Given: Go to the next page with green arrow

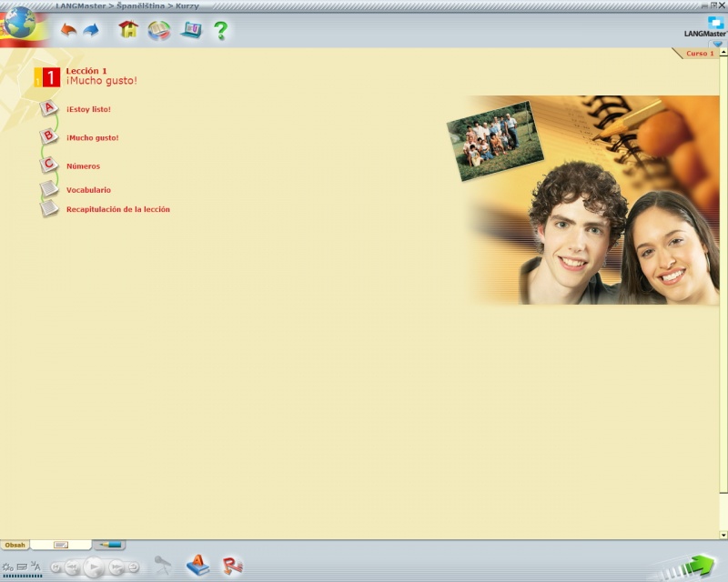Looking at the screenshot, I should click(699, 566).
